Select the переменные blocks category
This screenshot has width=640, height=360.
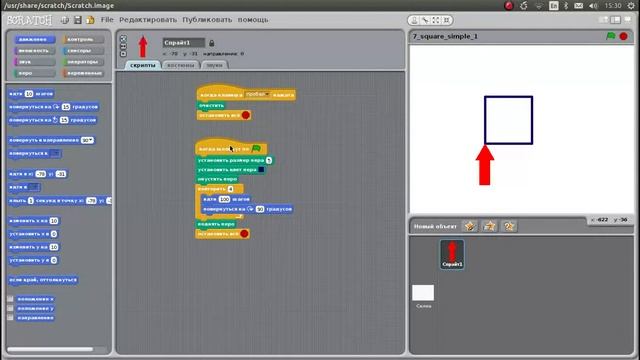coord(83,73)
